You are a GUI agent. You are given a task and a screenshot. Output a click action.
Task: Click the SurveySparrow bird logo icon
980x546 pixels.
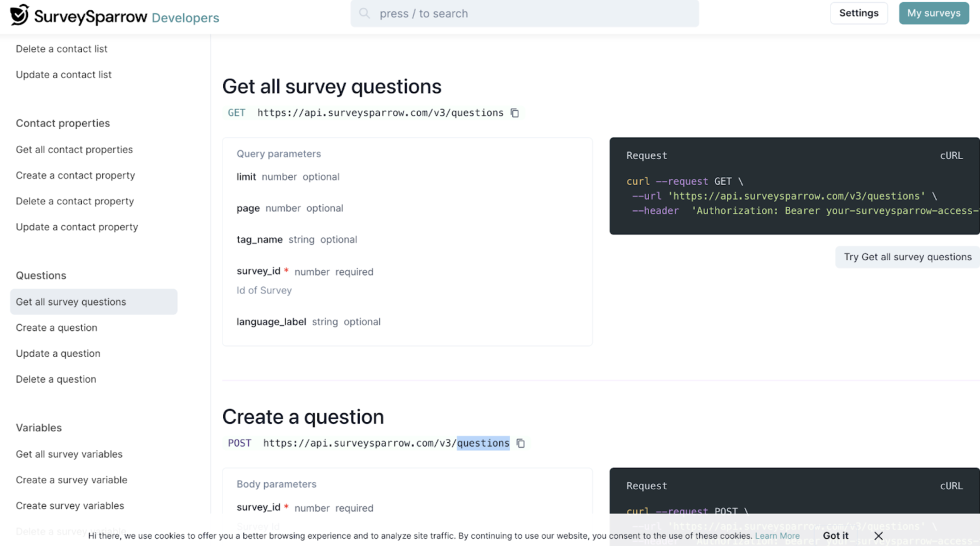[20, 15]
